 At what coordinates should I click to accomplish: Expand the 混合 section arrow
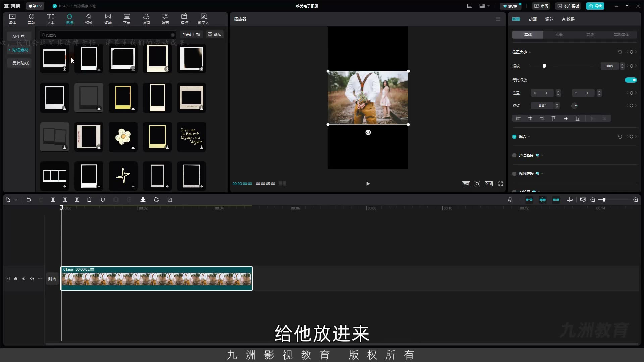pos(529,137)
